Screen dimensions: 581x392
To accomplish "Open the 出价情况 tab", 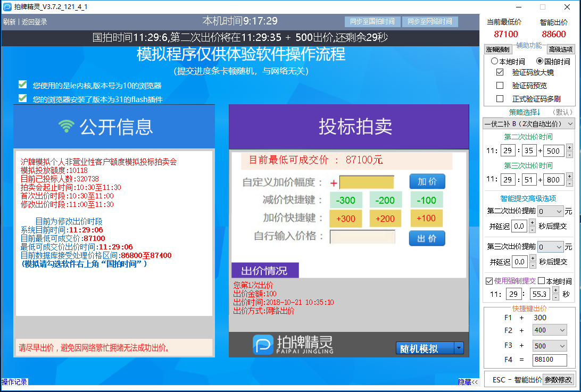I will (x=264, y=271).
